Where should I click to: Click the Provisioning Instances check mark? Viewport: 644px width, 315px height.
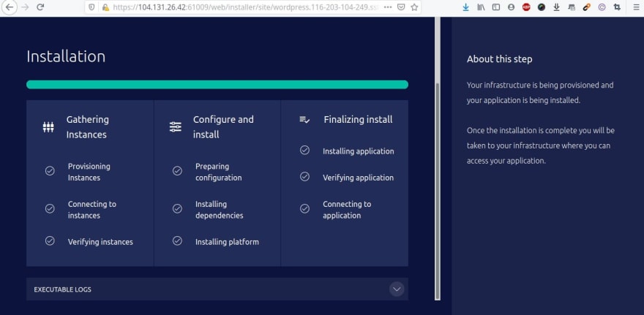(50, 171)
